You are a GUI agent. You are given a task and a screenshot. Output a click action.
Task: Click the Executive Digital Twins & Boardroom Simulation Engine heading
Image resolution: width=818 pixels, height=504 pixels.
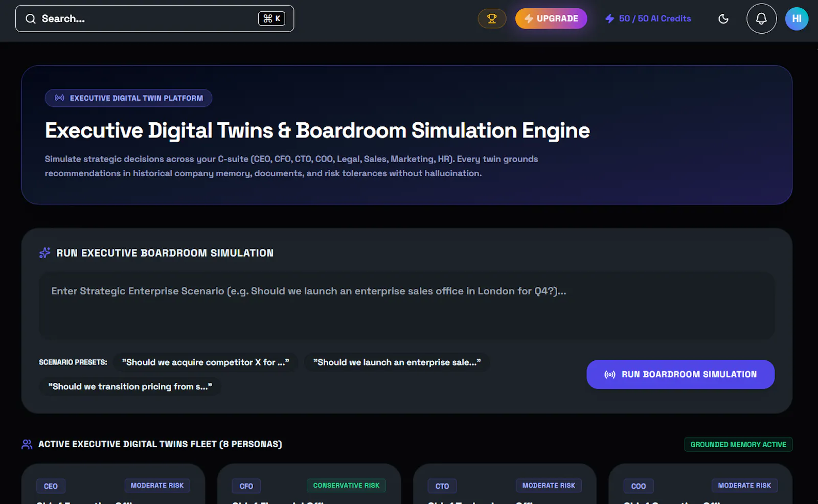coord(317,131)
